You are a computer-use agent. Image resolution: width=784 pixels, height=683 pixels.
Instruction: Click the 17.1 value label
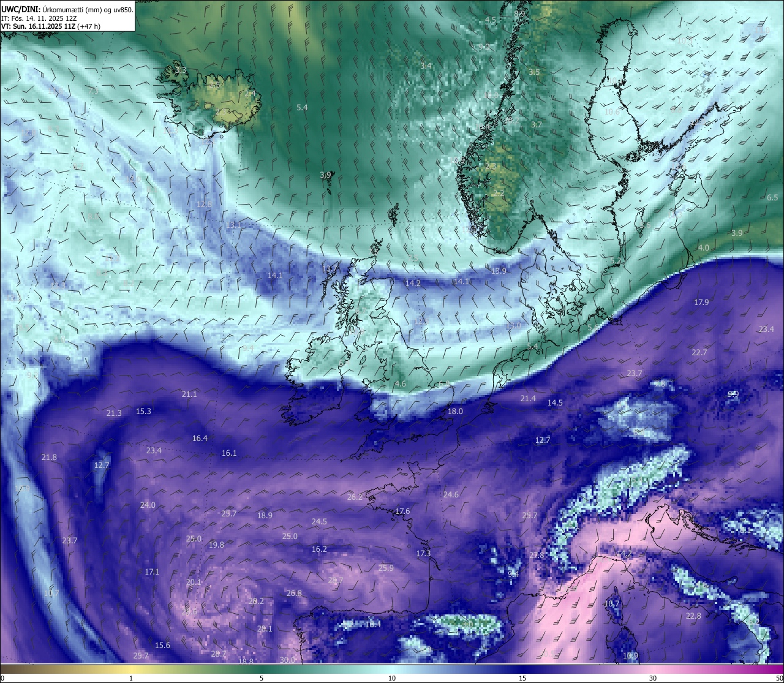point(152,572)
